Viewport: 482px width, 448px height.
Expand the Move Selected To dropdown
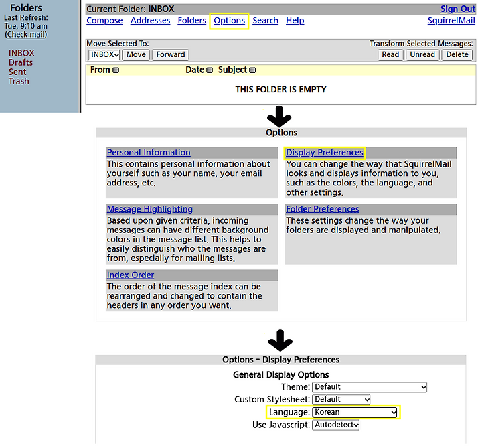[104, 55]
